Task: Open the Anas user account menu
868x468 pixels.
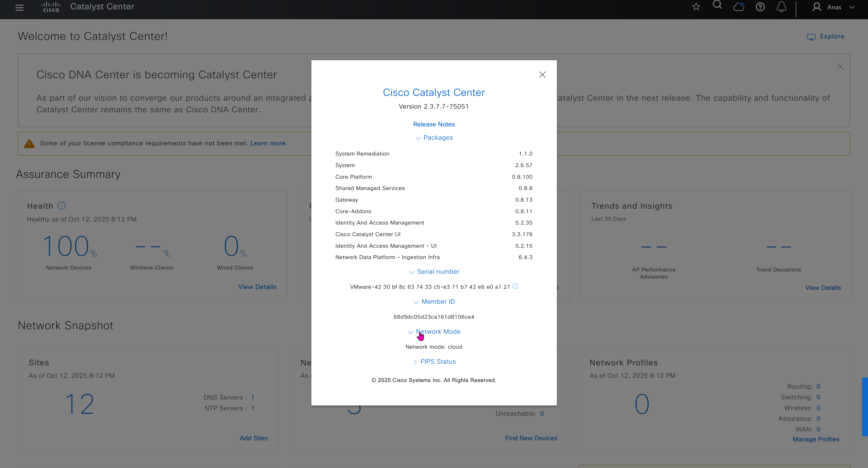Action: click(x=833, y=7)
